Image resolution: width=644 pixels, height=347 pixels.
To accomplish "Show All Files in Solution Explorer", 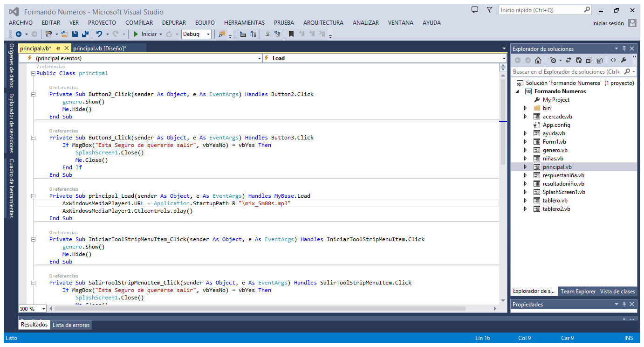I will point(599,60).
